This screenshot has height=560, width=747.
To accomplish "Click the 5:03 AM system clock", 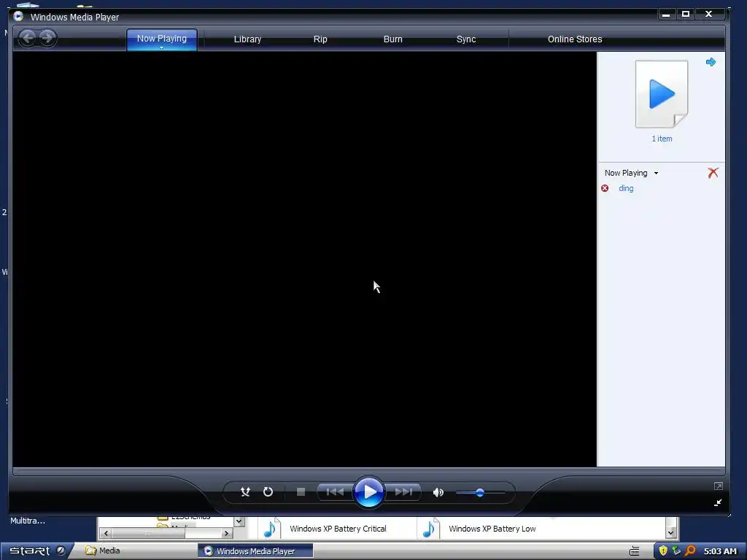I will [720, 551].
